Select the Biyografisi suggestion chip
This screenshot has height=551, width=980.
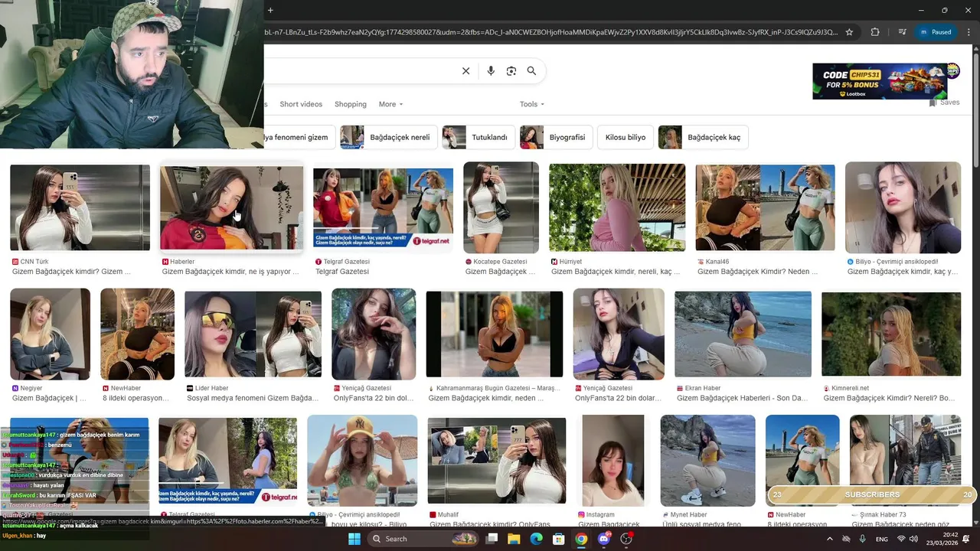tap(555, 138)
